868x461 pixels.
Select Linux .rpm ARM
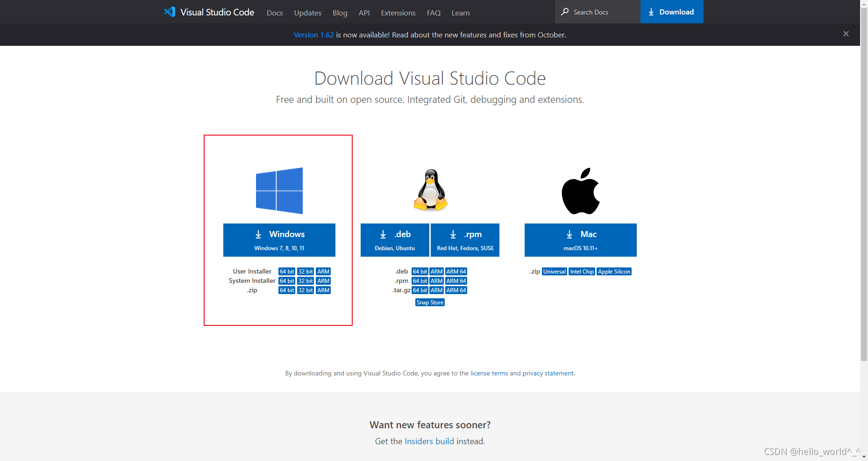[x=437, y=281]
